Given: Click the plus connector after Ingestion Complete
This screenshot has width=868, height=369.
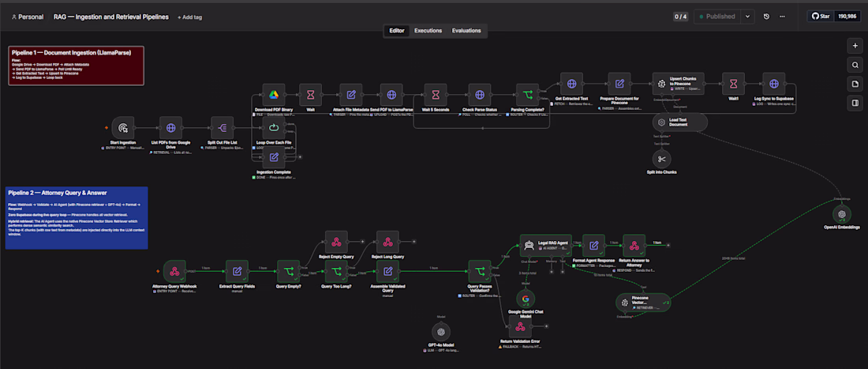Looking at the screenshot, I should point(301,157).
